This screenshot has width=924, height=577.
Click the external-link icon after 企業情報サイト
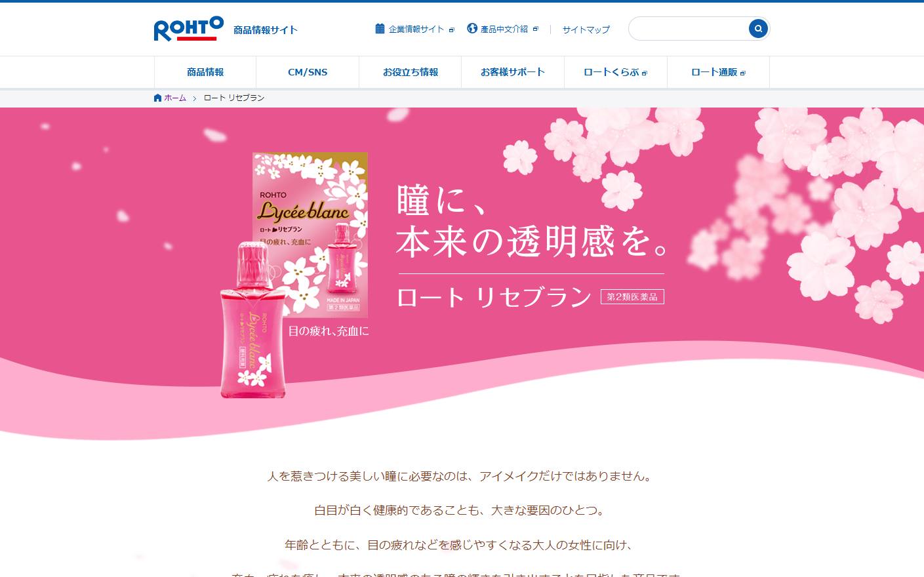coord(451,30)
